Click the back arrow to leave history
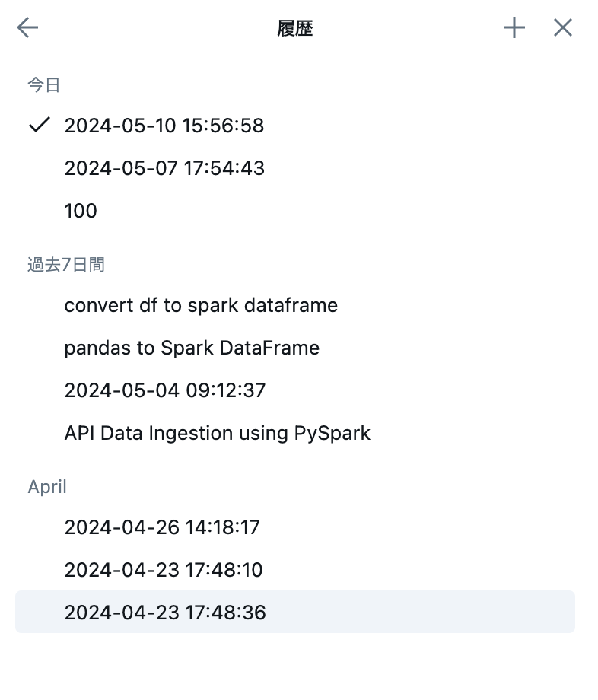Image resolution: width=598 pixels, height=700 pixels. click(27, 27)
